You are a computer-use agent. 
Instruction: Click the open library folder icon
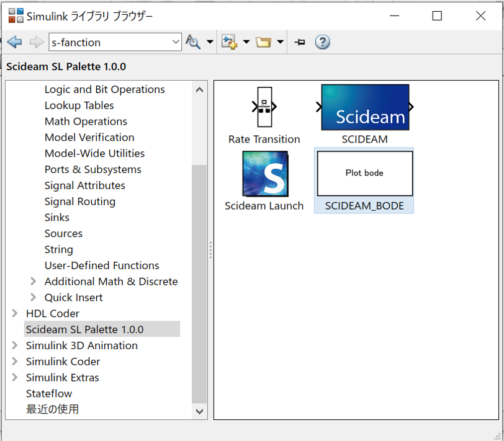pos(263,42)
